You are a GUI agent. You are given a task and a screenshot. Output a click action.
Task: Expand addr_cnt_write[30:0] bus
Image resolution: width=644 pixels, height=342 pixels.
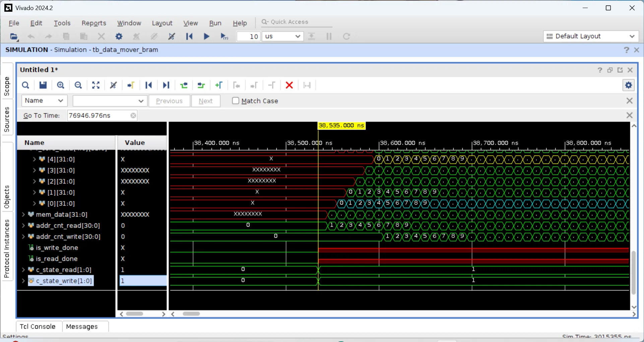[x=23, y=236]
